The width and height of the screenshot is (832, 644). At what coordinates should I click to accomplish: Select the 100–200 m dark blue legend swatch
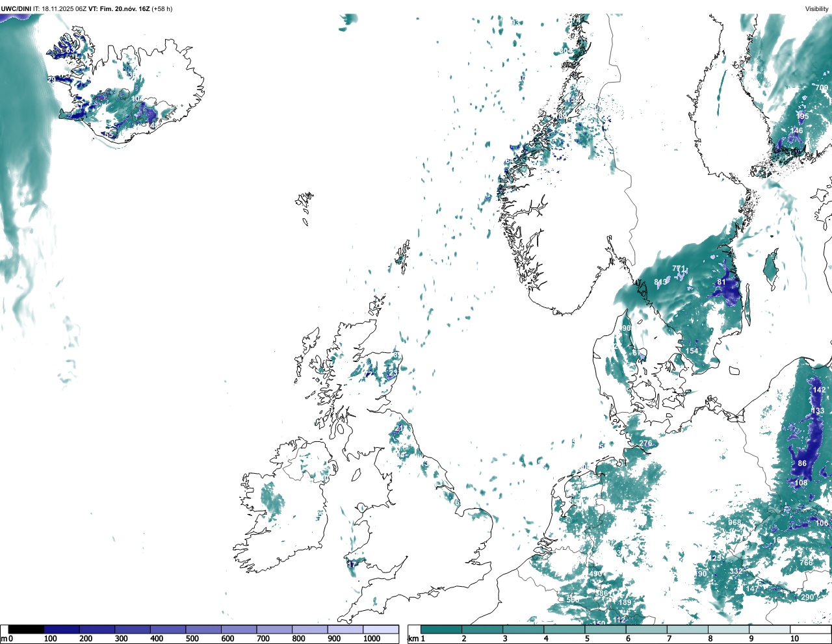coord(62,629)
